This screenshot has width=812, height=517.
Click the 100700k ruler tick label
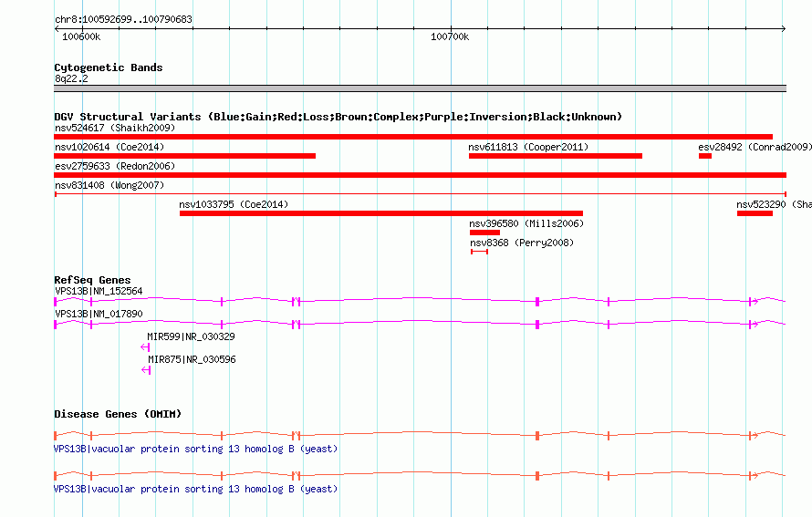pos(450,36)
